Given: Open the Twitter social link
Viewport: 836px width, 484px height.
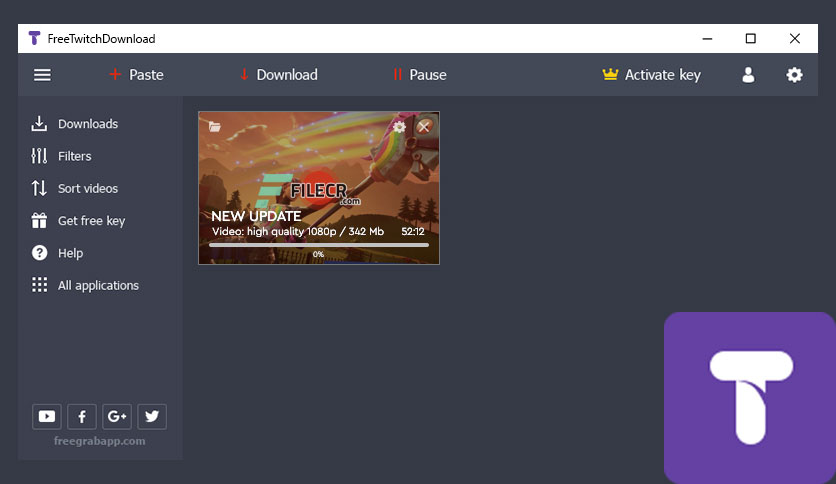Looking at the screenshot, I should click(152, 416).
